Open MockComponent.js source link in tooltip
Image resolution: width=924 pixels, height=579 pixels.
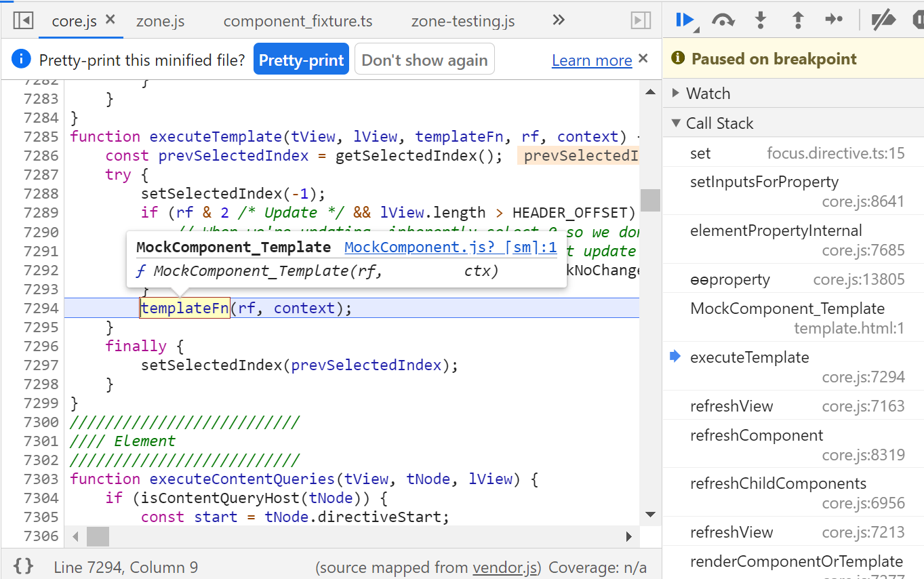[451, 247]
